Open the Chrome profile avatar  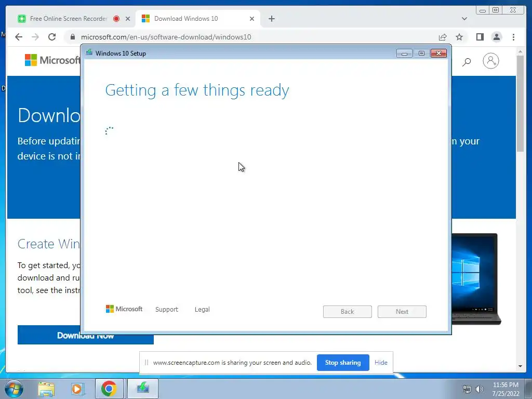(x=497, y=37)
